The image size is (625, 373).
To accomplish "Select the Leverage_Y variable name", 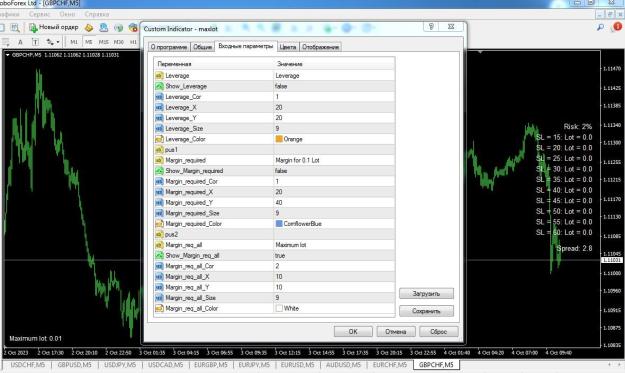I will click(x=181, y=118).
